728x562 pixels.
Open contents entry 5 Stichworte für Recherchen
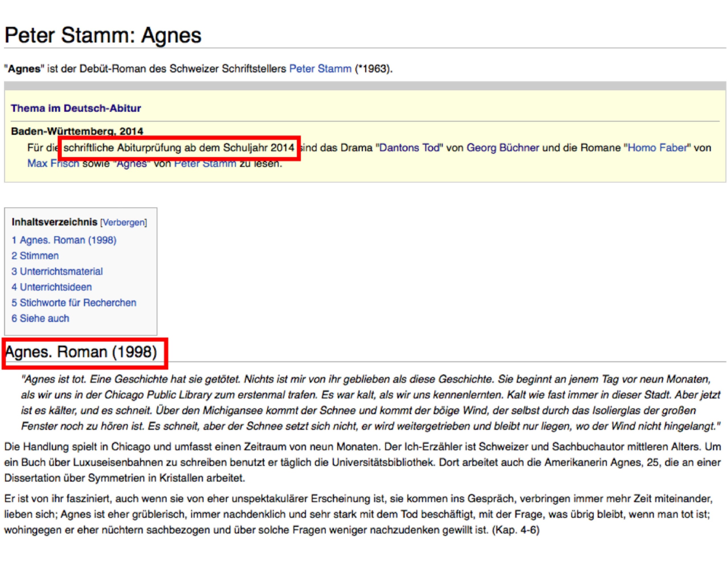[74, 303]
